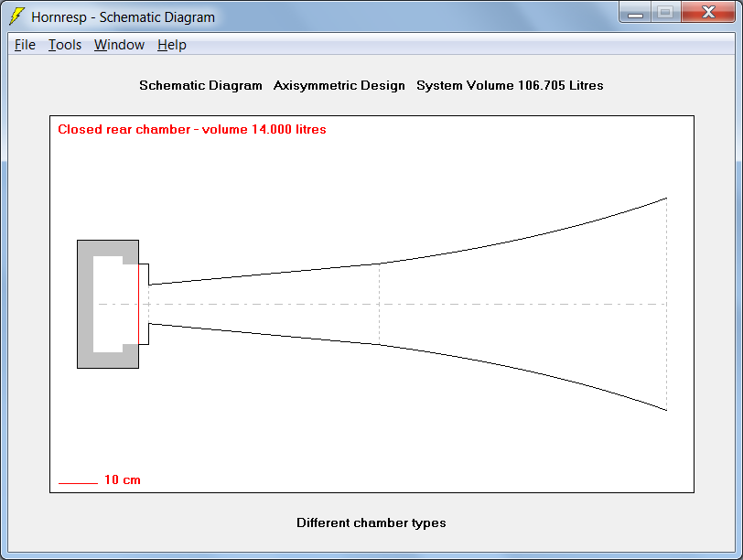Click the 'Closed rear chamber - volume 14.000 litres' label

[192, 129]
